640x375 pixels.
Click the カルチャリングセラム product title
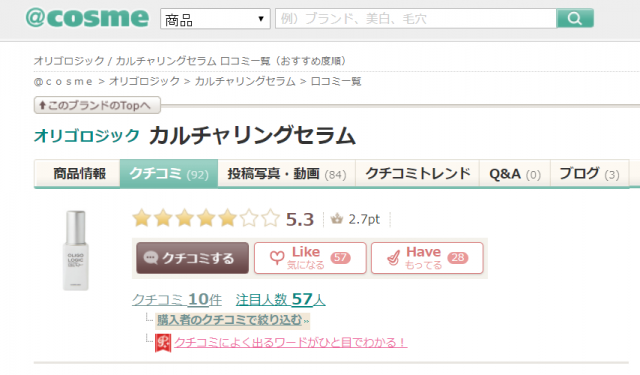pyautogui.click(x=252, y=135)
